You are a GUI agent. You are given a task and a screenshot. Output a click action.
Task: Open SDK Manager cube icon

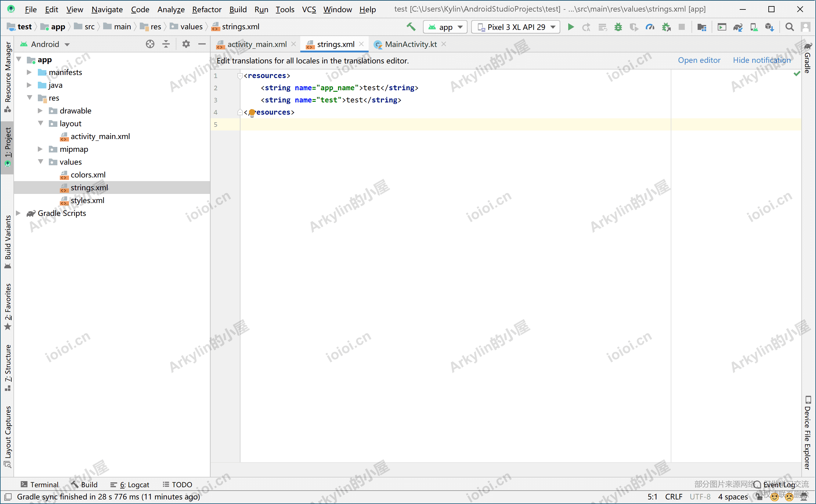pyautogui.click(x=770, y=27)
